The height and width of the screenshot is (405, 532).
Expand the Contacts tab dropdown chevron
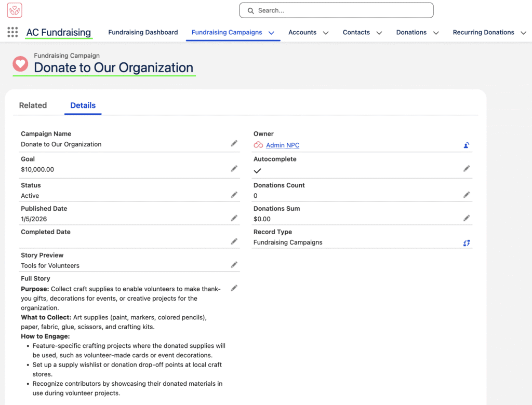[379, 33]
